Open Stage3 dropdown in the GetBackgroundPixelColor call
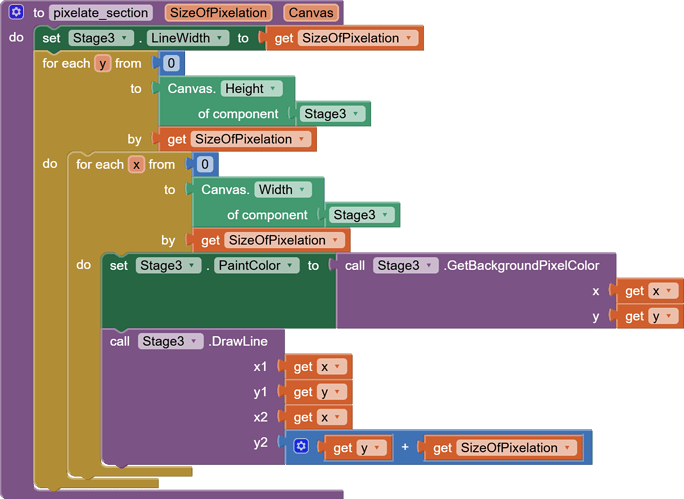Viewport: 684px width, 499px height. 405,265
